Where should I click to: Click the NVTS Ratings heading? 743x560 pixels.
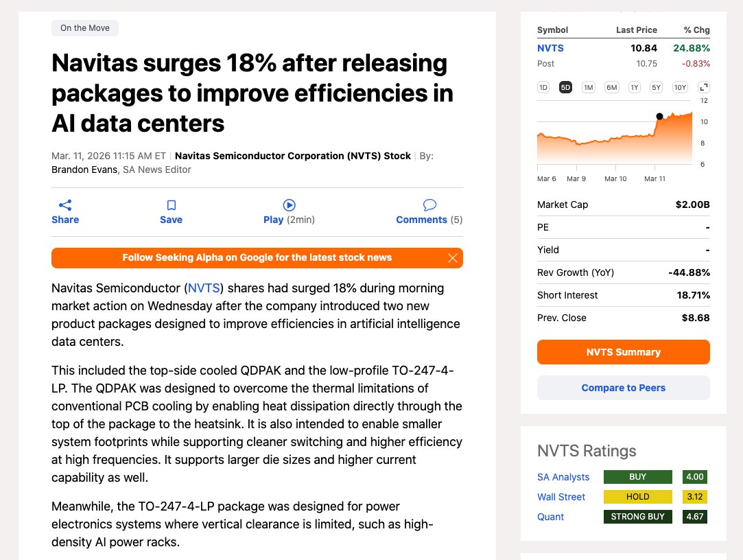click(587, 451)
